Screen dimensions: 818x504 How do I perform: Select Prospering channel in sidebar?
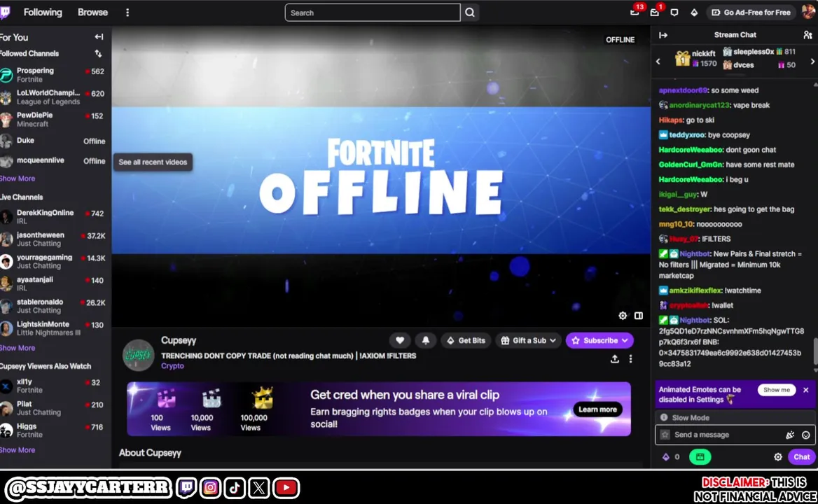tap(54, 74)
